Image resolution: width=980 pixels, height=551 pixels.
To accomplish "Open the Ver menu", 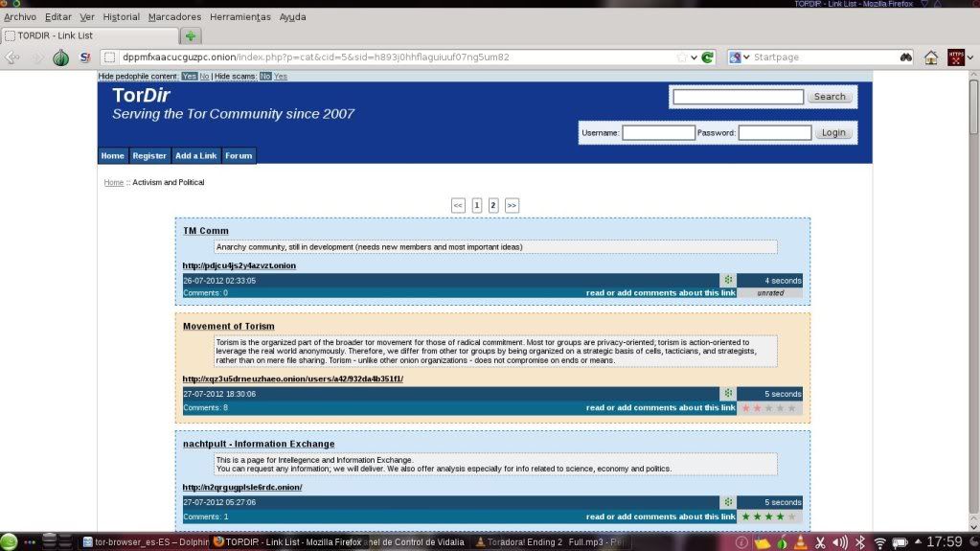I will click(x=87, y=17).
